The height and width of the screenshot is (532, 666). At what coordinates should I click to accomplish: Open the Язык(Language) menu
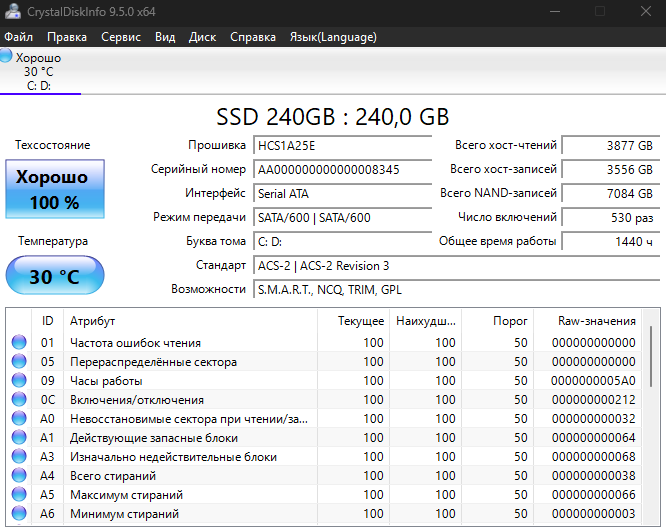[333, 37]
